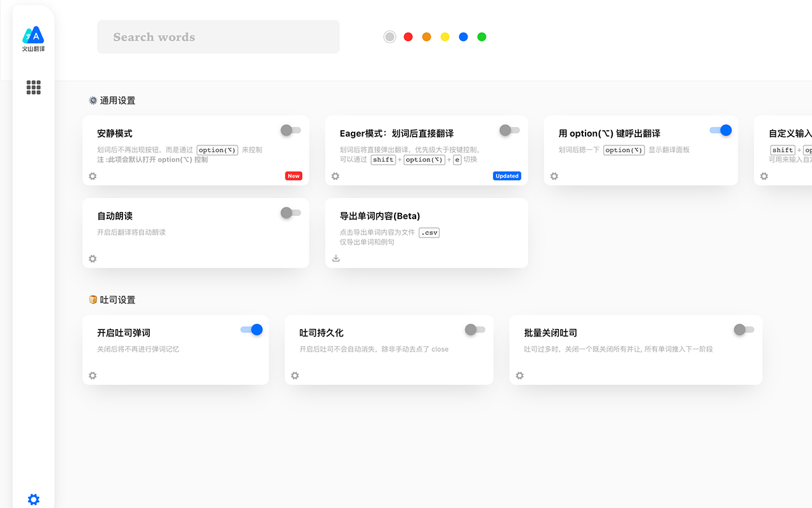The width and height of the screenshot is (812, 508).
Task: Select the green color dot
Action: (482, 37)
